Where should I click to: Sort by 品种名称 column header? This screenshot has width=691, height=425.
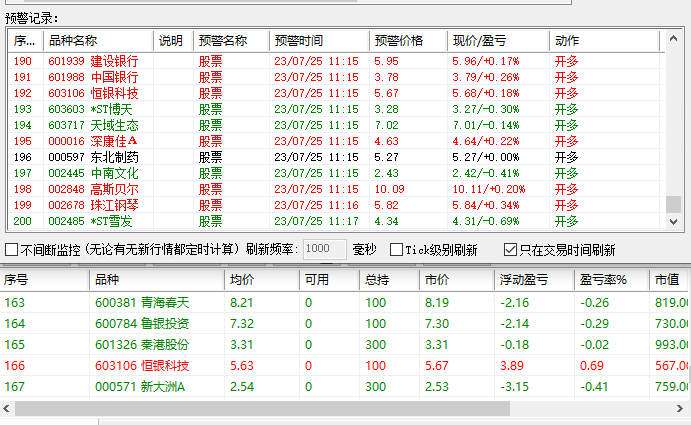(x=98, y=41)
